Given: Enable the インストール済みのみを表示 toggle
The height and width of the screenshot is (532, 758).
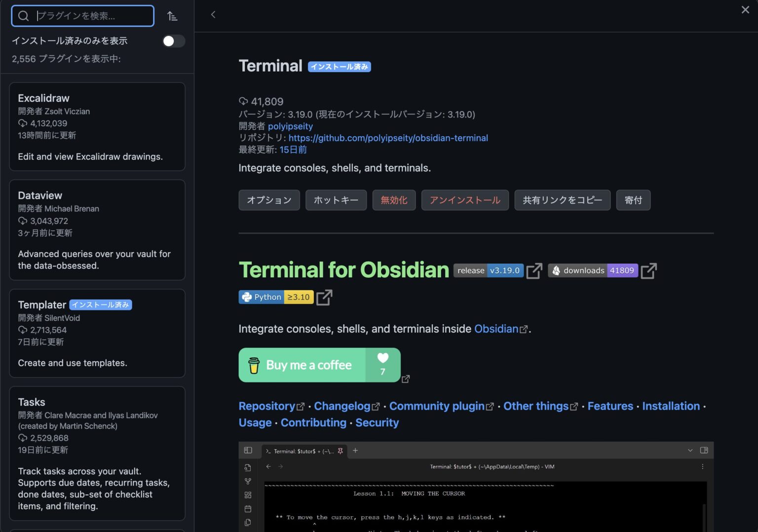Looking at the screenshot, I should 173,41.
